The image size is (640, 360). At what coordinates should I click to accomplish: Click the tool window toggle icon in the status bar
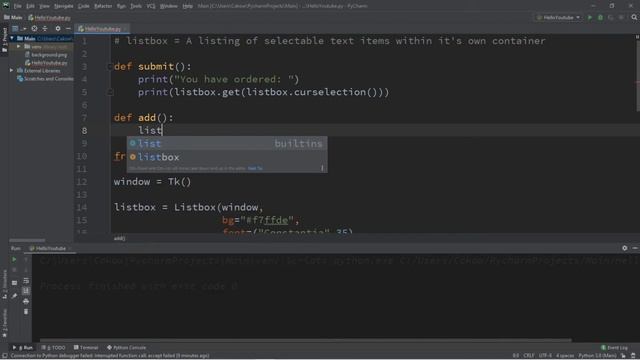pyautogui.click(x=4, y=356)
